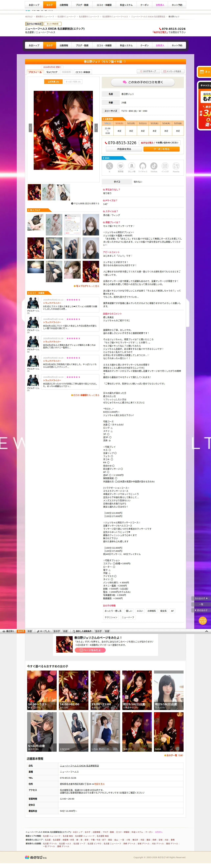Open the 5/11(月)出勤 recommended girl card
The width and height of the screenshot is (211, 868).
pyautogui.click(x=42, y=732)
